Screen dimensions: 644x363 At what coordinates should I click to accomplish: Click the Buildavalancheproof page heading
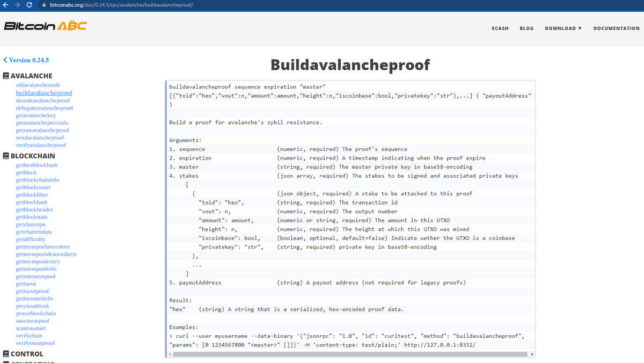point(350,65)
